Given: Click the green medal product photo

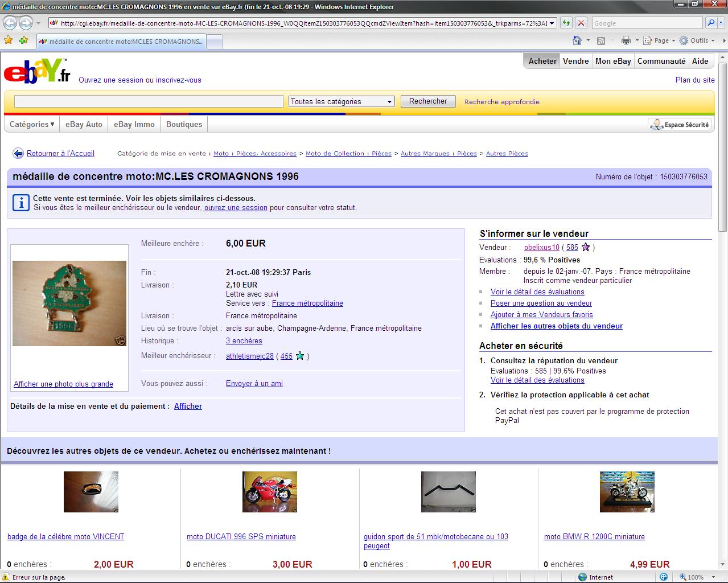Looking at the screenshot, I should 69,303.
